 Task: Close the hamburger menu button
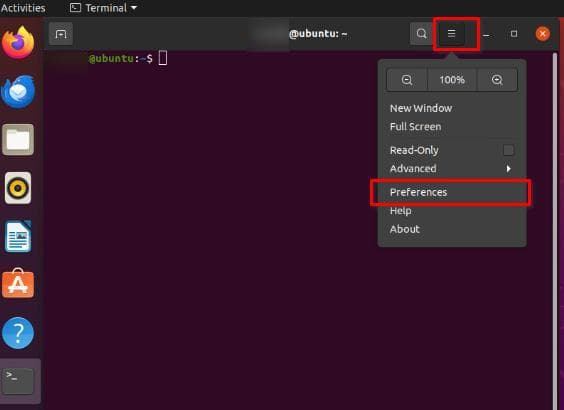coord(451,34)
